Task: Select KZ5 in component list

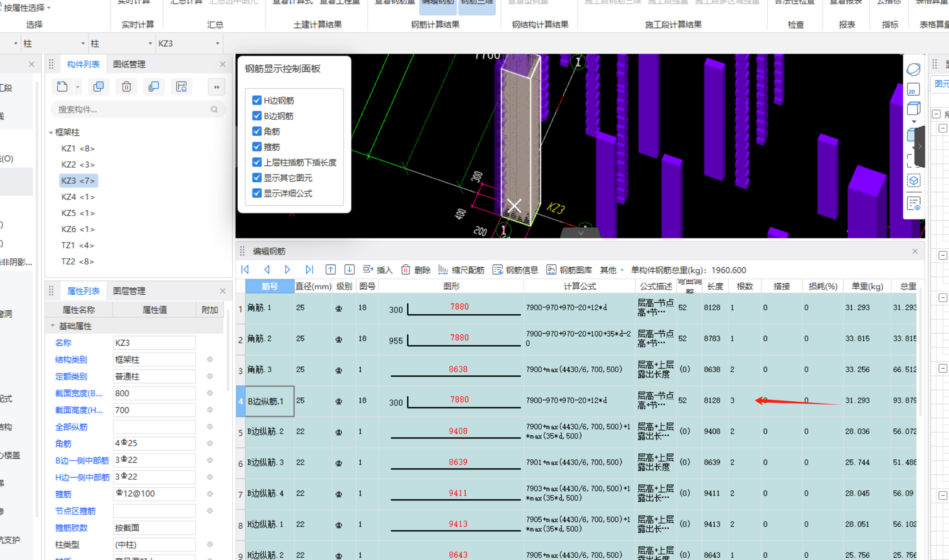Action: pyautogui.click(x=78, y=213)
